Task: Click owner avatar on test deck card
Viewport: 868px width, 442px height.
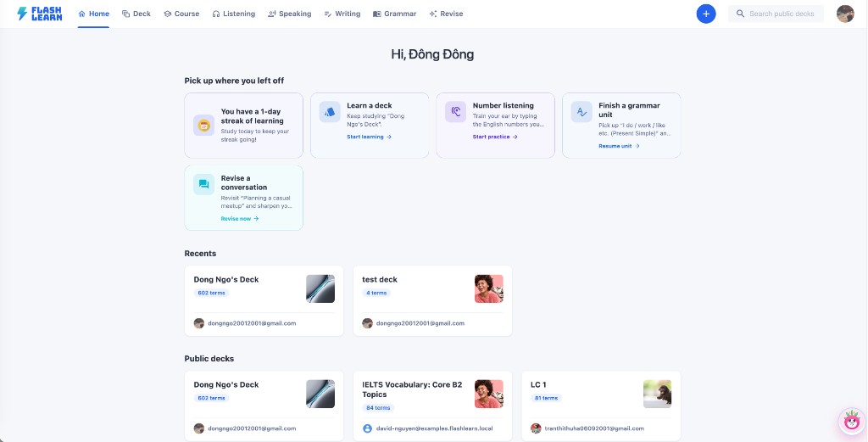Action: 367,323
